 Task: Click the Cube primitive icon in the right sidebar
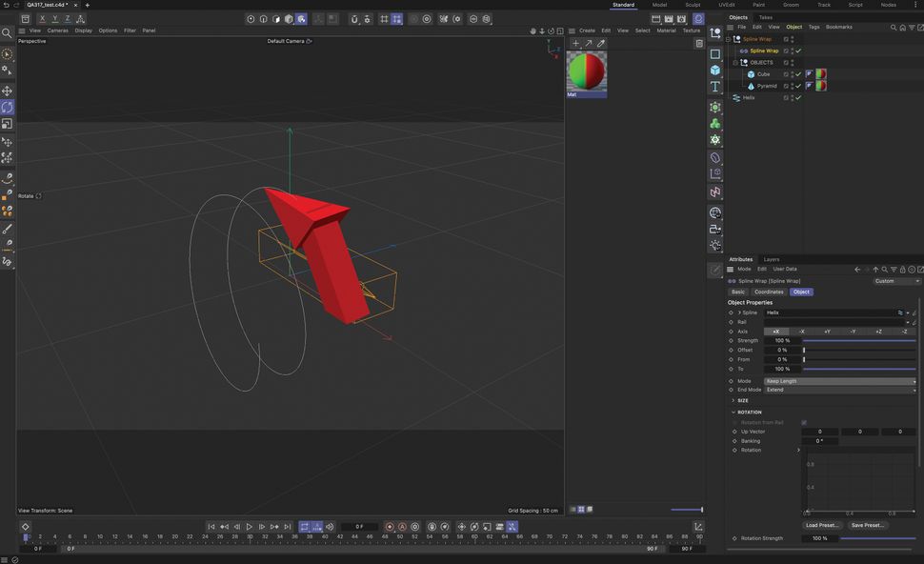pyautogui.click(x=715, y=70)
